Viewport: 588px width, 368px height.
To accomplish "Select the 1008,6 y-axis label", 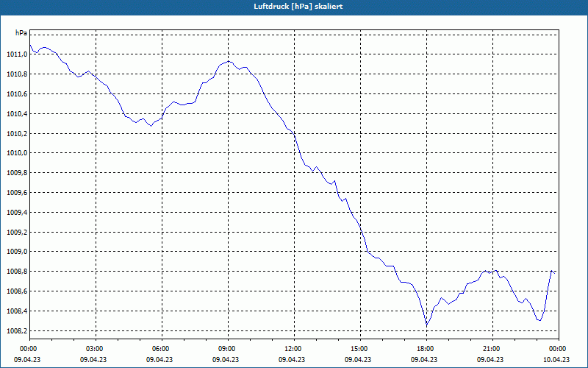I will 17,291.
